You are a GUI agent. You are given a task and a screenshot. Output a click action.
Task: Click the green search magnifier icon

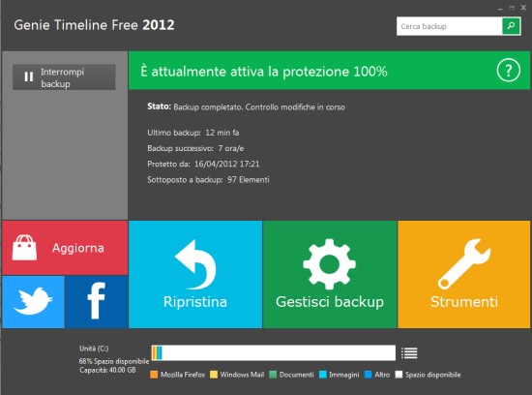tap(511, 26)
